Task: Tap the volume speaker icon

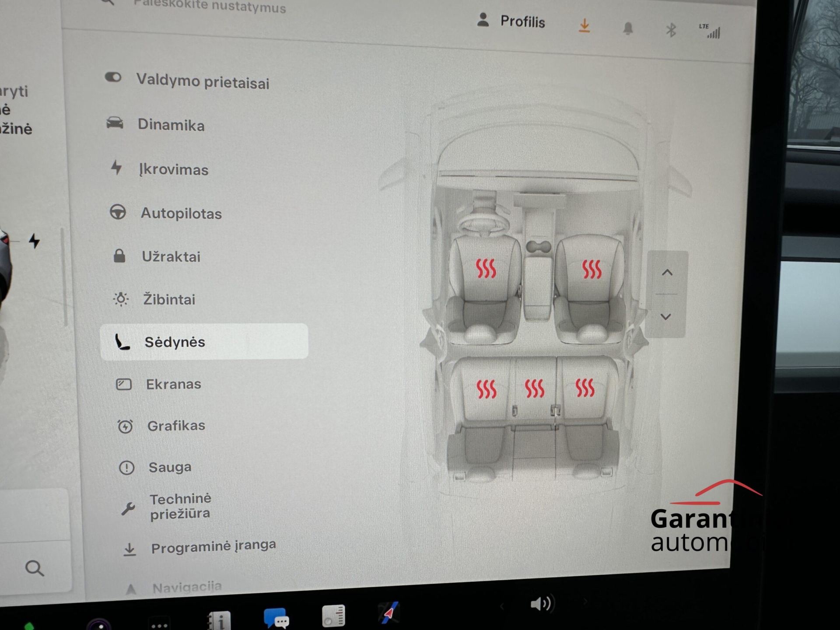Action: (x=541, y=604)
